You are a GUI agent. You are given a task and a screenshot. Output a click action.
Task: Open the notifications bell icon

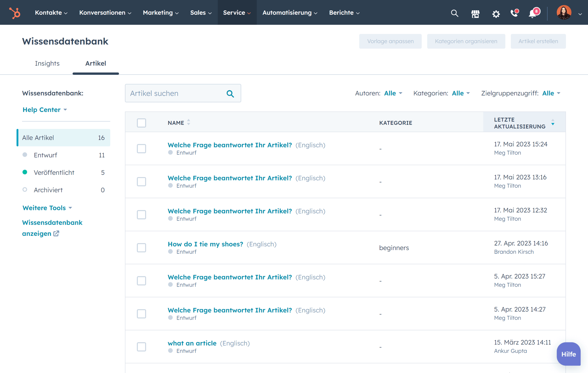point(533,14)
